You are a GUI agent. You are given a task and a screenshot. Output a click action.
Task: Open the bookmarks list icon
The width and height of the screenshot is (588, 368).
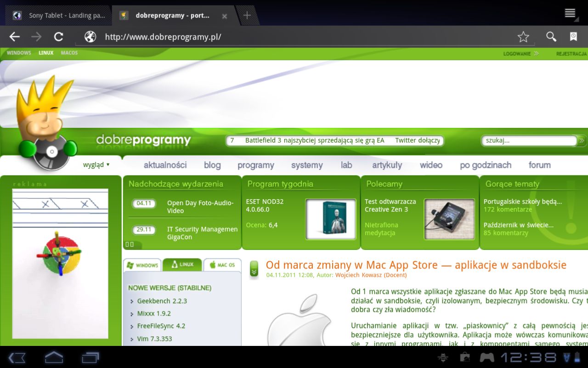[574, 37]
